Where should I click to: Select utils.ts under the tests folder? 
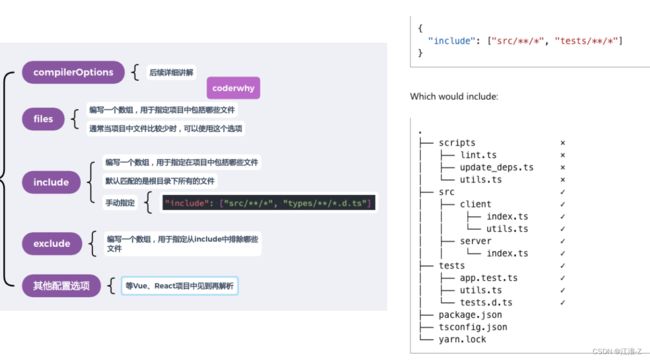(480, 290)
